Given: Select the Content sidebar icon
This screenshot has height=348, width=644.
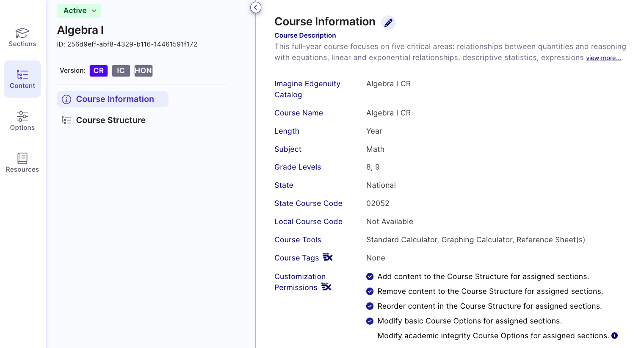Looking at the screenshot, I should click(22, 75).
